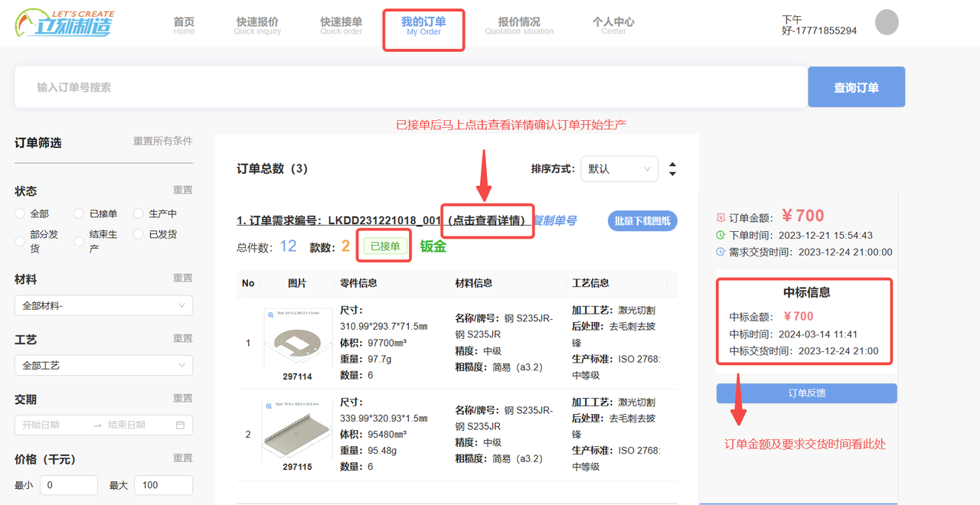Select the 已接单 status filter
Screen dimensions: 980x505
(79, 213)
